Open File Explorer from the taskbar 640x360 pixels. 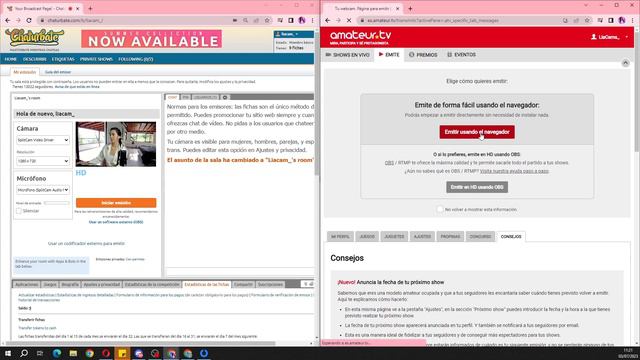pos(73,353)
